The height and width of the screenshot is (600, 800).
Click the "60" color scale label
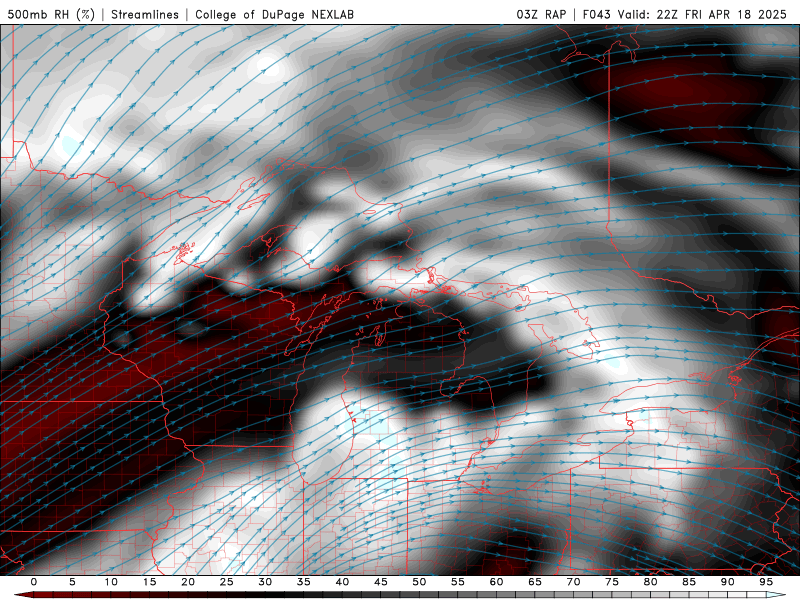coord(496,582)
